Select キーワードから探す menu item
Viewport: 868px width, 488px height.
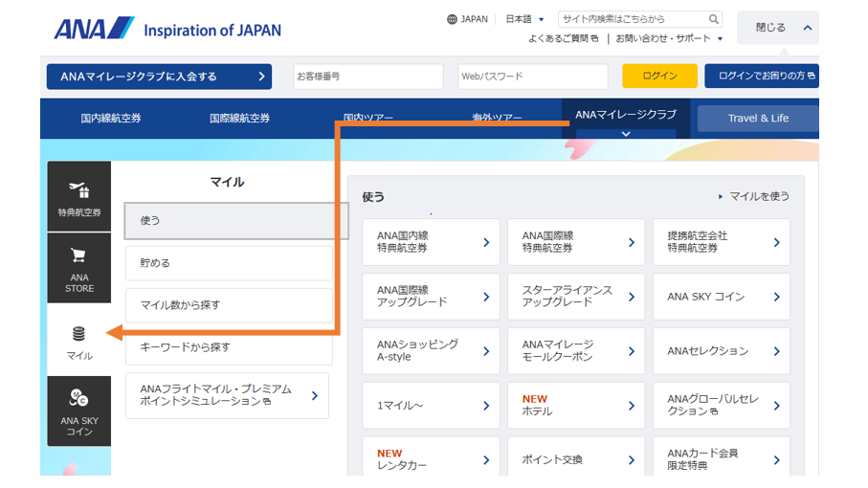pyautogui.click(x=229, y=347)
